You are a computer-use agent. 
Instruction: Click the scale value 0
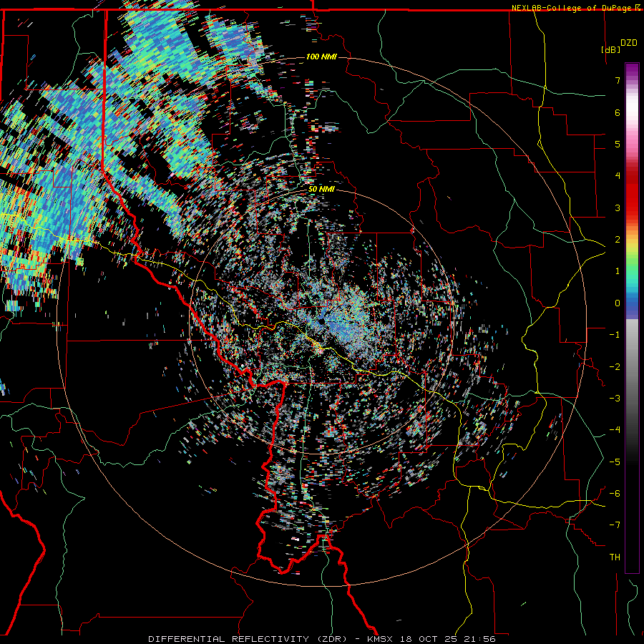pos(618,303)
